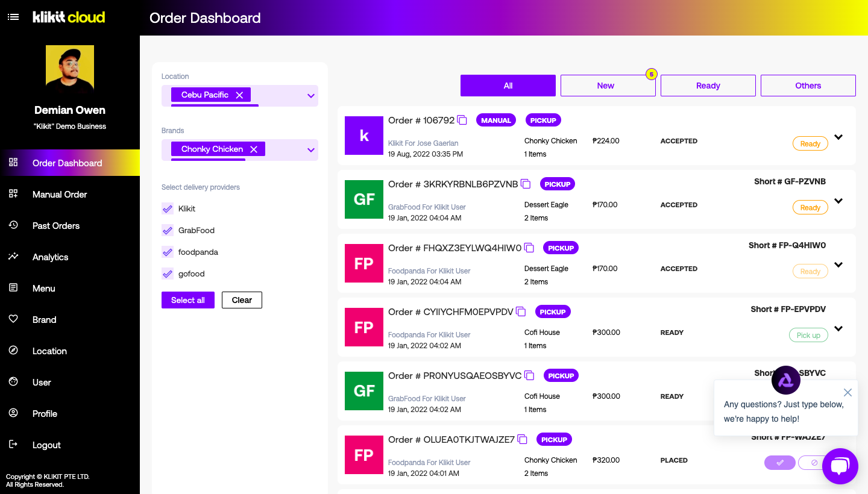The width and height of the screenshot is (868, 494).
Task: Click the klikit cloud logo
Action: tap(69, 17)
